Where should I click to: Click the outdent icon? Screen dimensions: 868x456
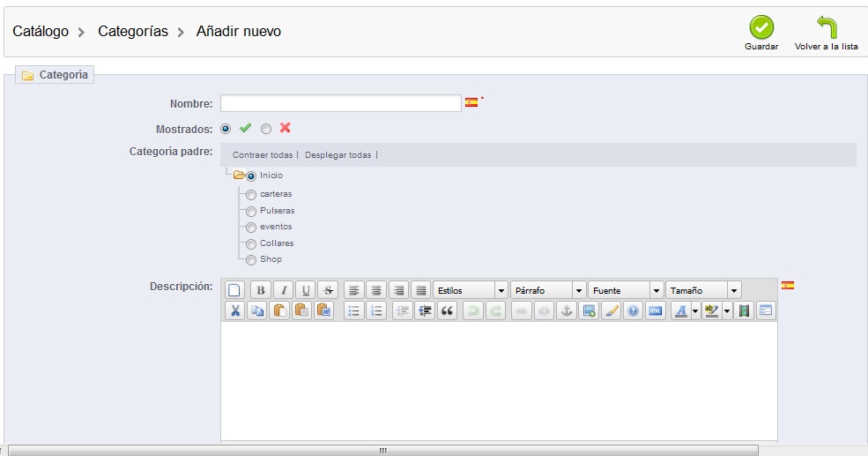point(403,310)
